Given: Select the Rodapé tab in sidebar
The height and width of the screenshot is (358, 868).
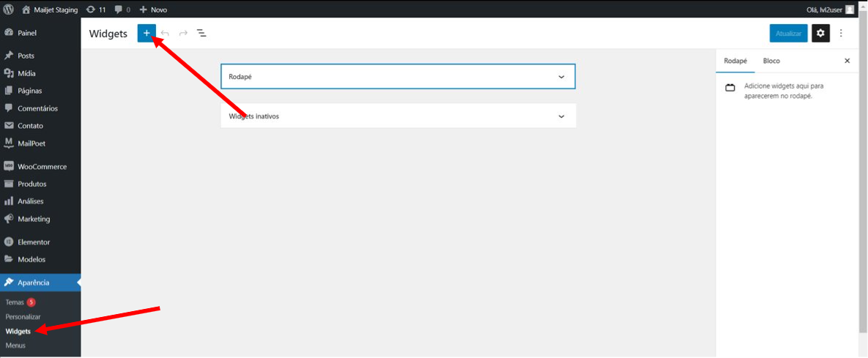Looking at the screenshot, I should [x=735, y=61].
